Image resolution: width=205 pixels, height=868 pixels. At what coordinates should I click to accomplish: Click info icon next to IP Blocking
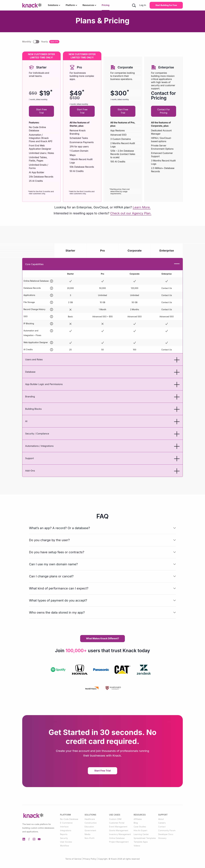pyautogui.click(x=51, y=324)
